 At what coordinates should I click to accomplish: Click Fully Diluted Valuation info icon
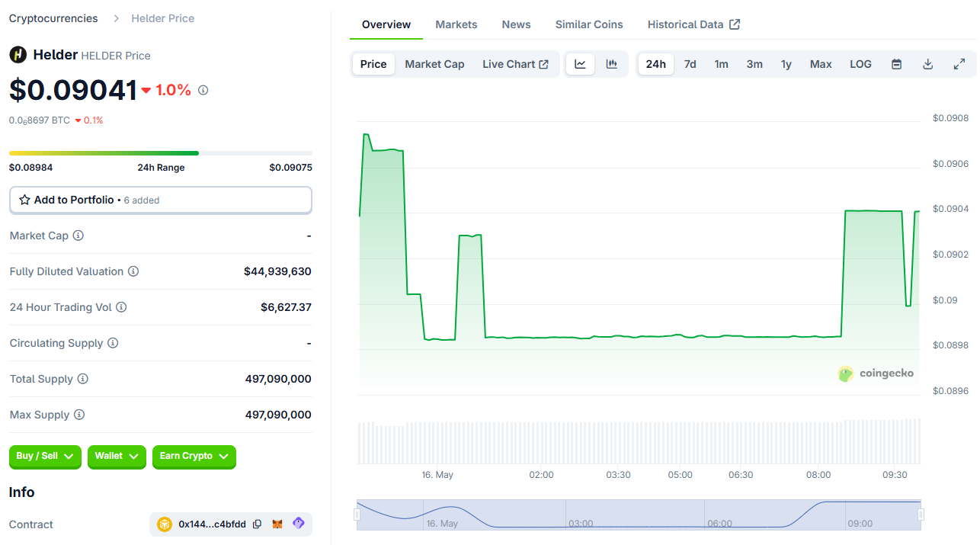133,271
